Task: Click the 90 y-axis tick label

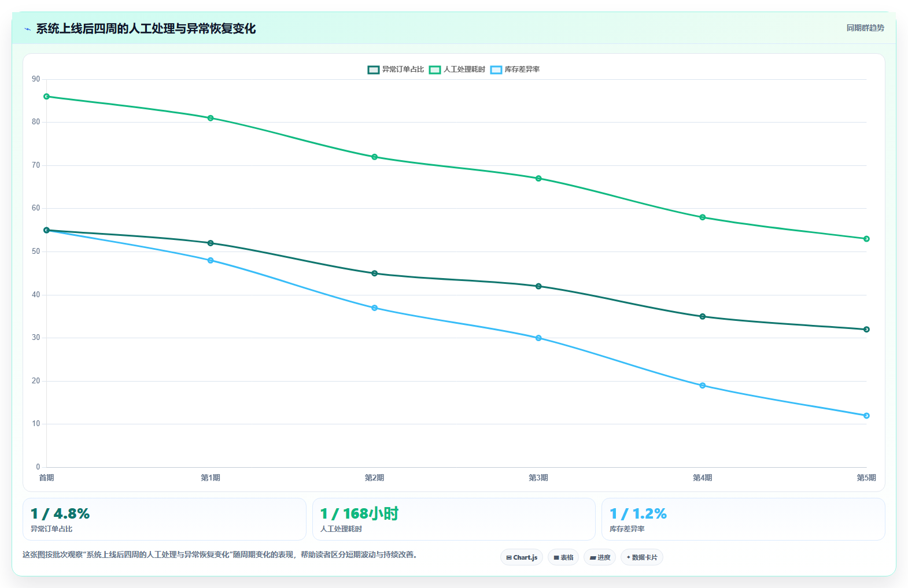Action: [36, 79]
